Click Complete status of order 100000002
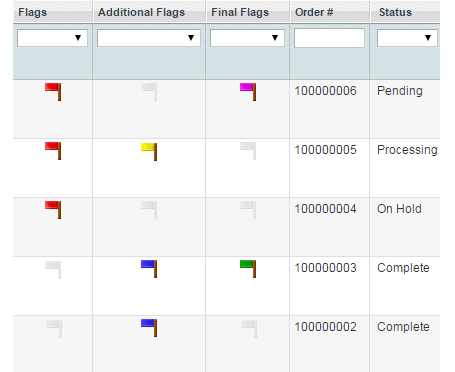Image resolution: width=455 pixels, height=372 pixels. tap(403, 327)
